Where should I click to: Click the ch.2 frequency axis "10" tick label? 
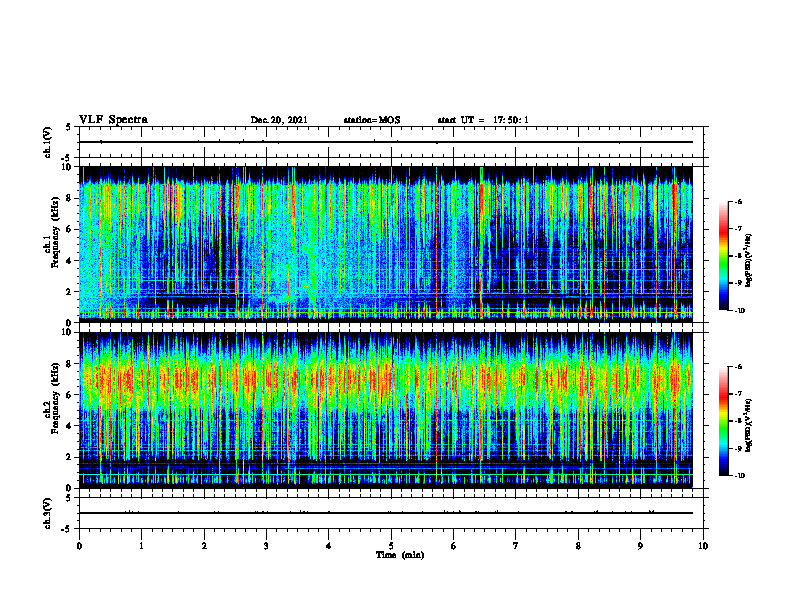coord(68,332)
